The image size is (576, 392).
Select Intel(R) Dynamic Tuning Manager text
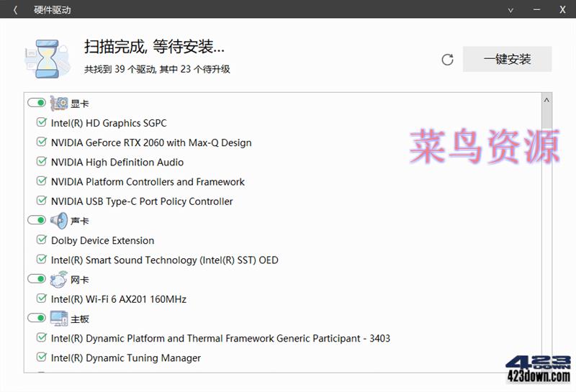[x=126, y=358]
